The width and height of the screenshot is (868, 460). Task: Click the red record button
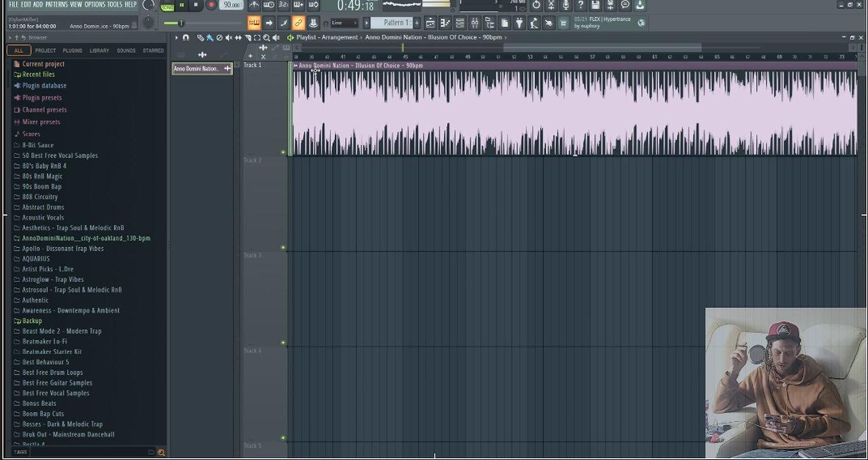tap(211, 5)
